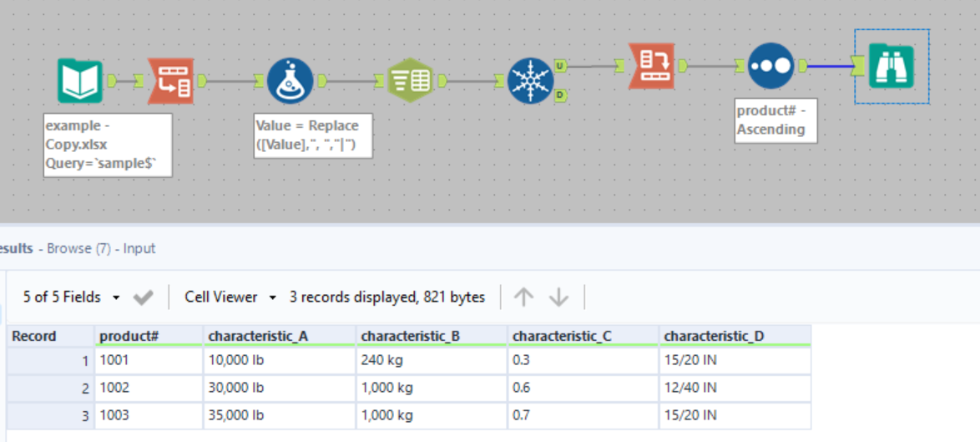
Task: Click the Unique tool's D output anchor
Action: coord(559,95)
